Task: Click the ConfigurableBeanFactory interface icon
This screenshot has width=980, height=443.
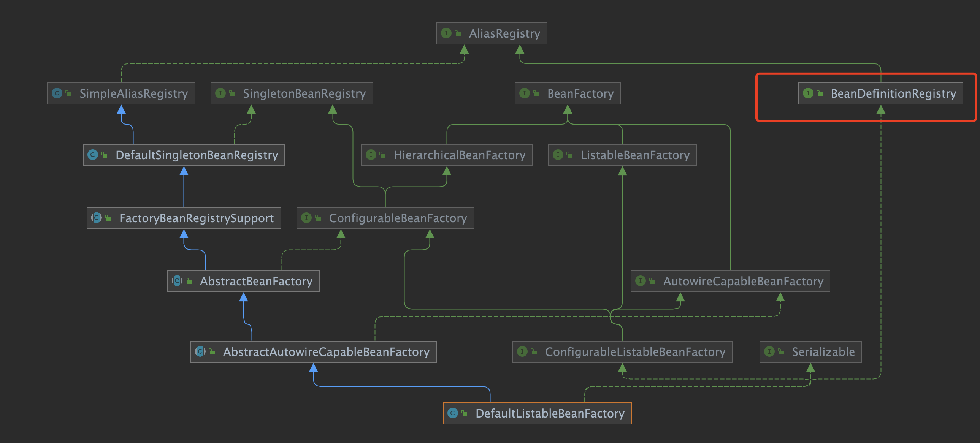Action: [x=306, y=218]
